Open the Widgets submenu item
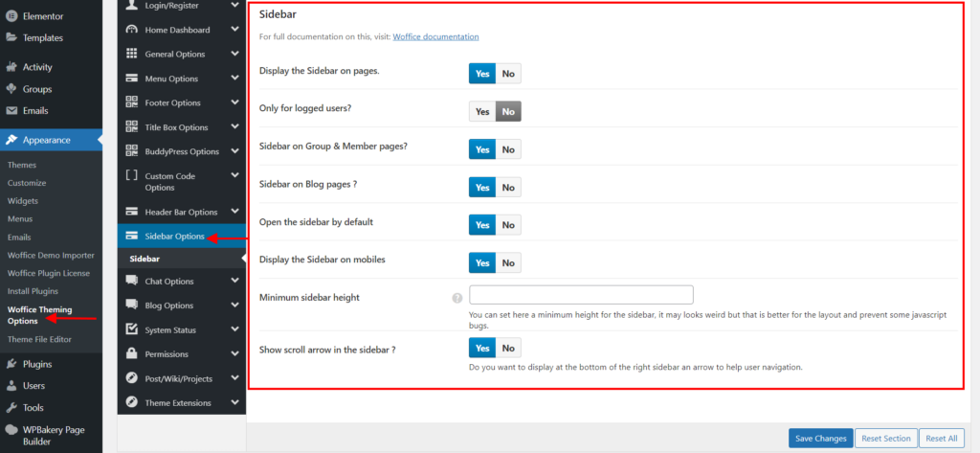 [22, 201]
